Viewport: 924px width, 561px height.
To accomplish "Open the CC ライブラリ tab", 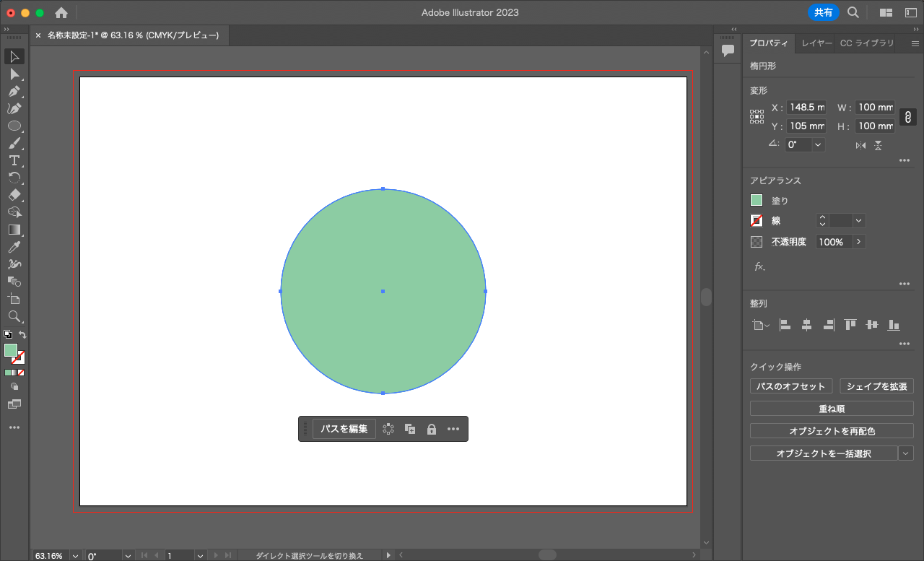I will tap(866, 43).
